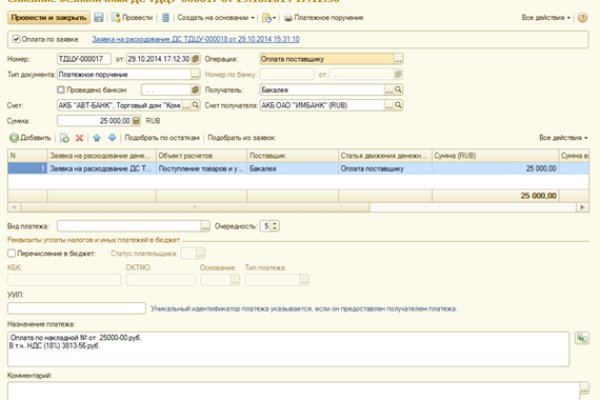The image size is (600, 400).
Task: Click the green icon beside Назначение платежа
Action: tap(582, 340)
